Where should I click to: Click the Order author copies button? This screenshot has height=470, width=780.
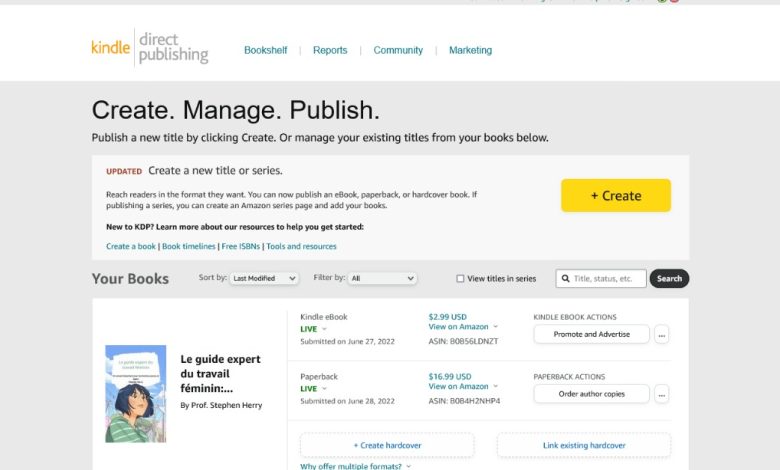[x=591, y=394]
